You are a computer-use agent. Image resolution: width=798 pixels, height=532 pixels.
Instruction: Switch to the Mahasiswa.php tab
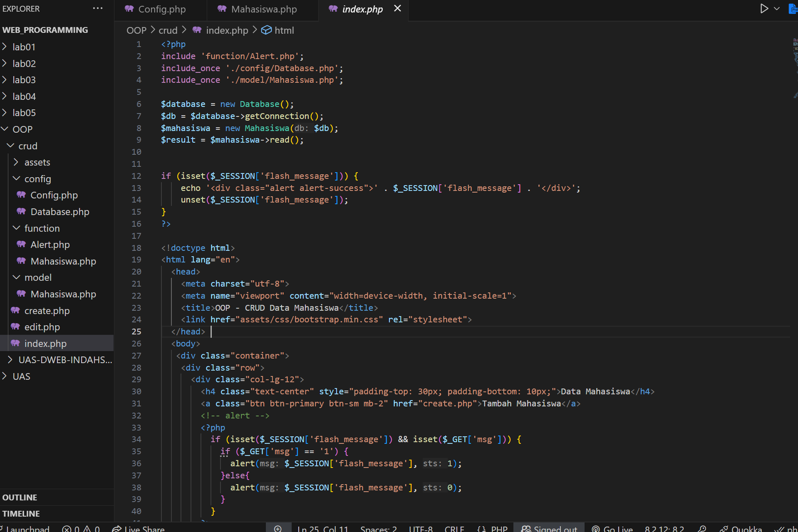point(264,9)
